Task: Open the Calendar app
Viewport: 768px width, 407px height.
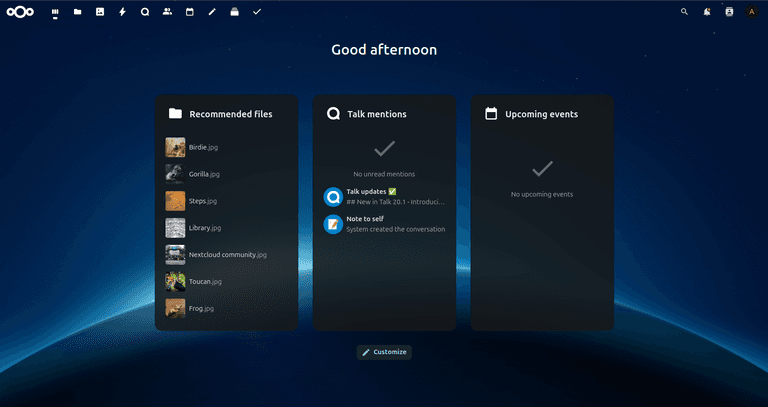Action: point(189,12)
